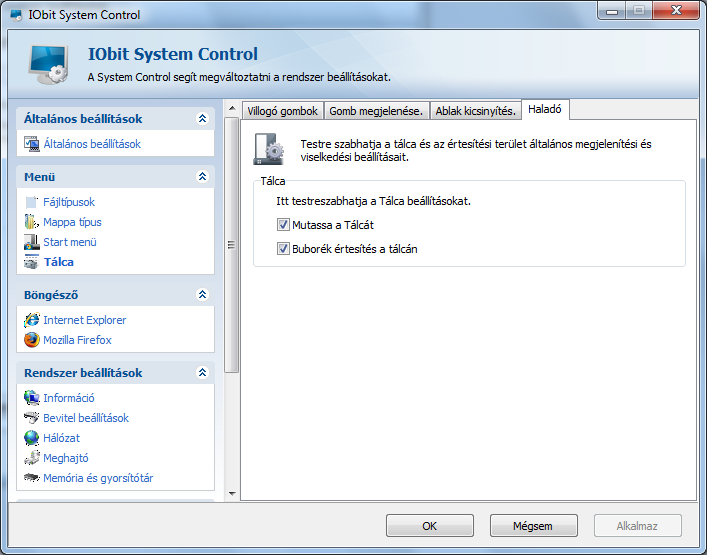Confirm with the OK button
This screenshot has width=707, height=555.
430,526
